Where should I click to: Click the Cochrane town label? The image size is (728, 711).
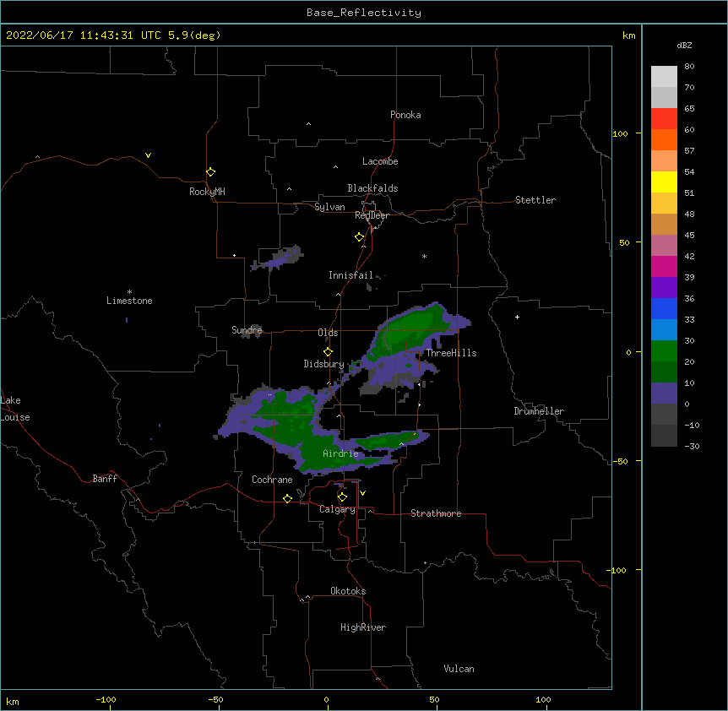[272, 480]
